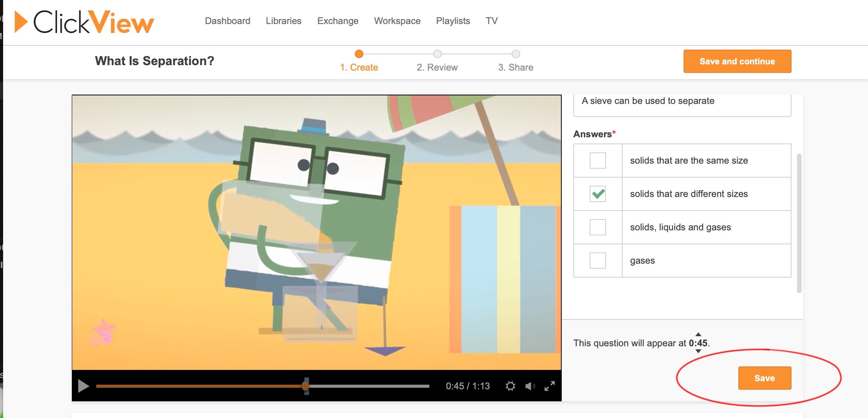Click the Review step circle

pos(437,54)
